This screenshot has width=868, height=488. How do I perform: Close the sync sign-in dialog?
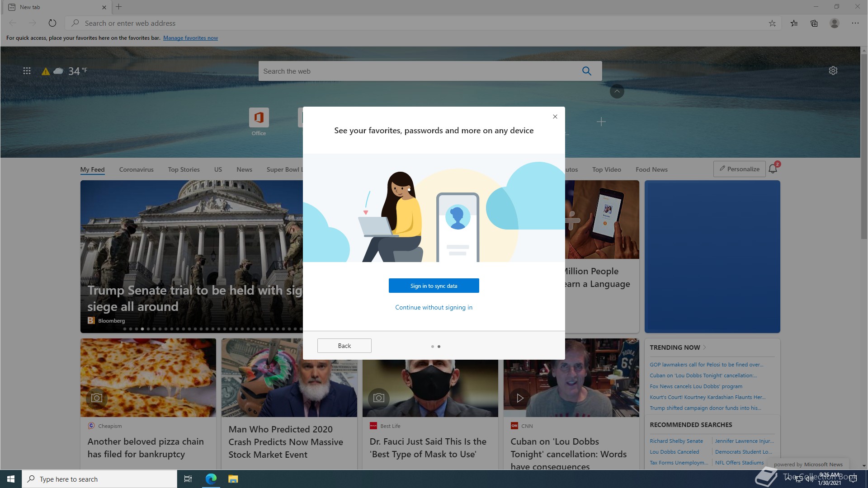[x=555, y=117]
